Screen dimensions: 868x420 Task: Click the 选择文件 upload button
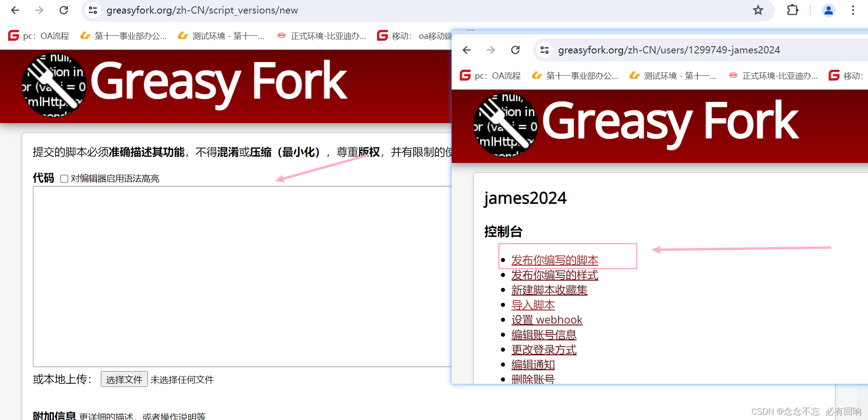pyautogui.click(x=124, y=379)
